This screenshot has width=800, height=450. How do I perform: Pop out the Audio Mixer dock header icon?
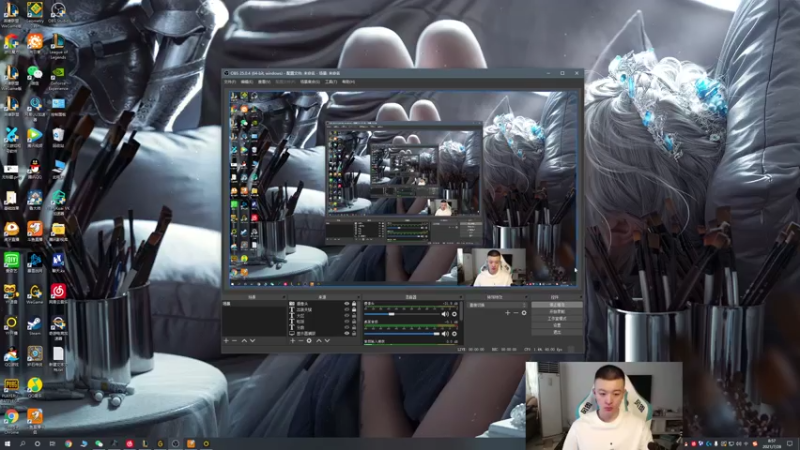461,297
